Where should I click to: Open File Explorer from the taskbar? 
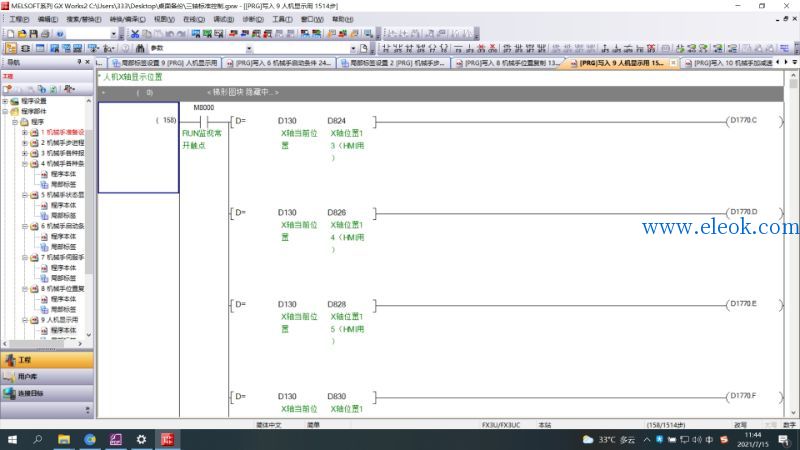pyautogui.click(x=64, y=439)
